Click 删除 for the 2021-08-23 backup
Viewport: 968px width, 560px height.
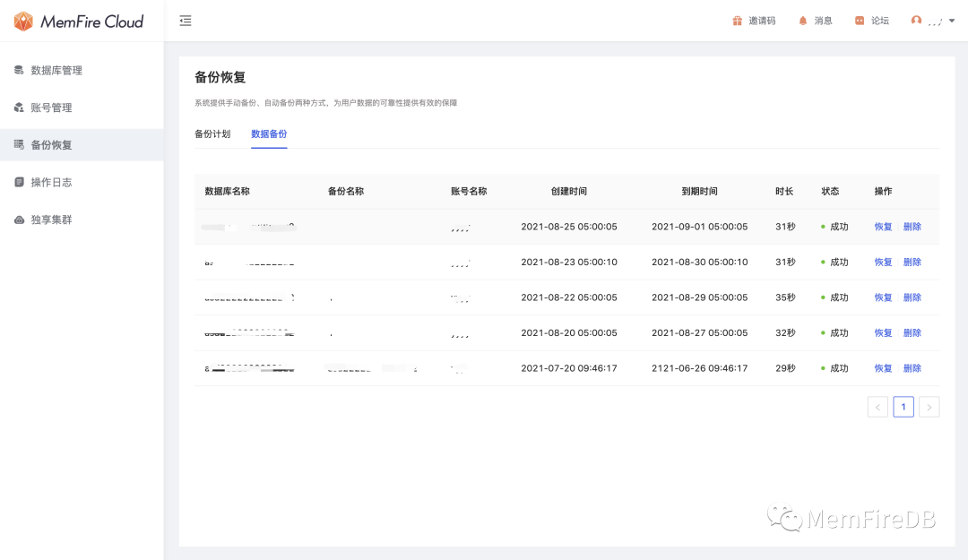(x=912, y=262)
